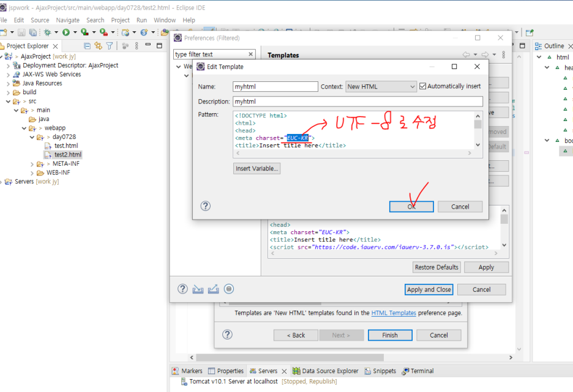This screenshot has width=573, height=392.
Task: Expand the WEB-INF folder node
Action: tap(32, 173)
